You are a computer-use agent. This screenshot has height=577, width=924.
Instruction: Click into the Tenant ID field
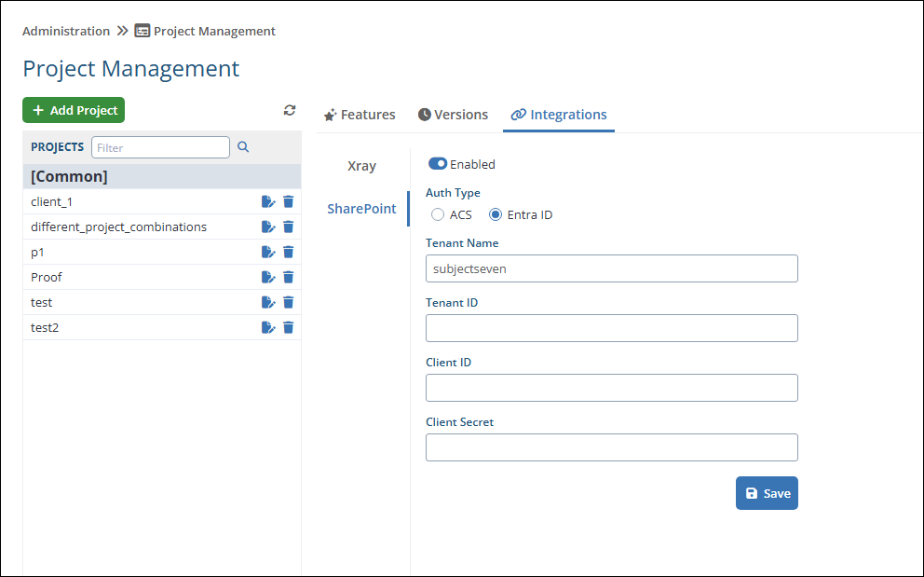611,328
